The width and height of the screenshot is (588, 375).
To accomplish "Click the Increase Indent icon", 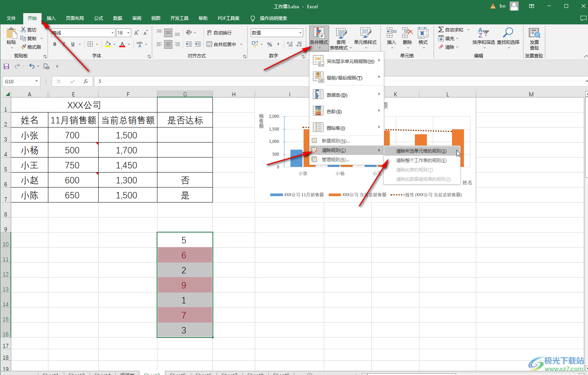I will (198, 44).
